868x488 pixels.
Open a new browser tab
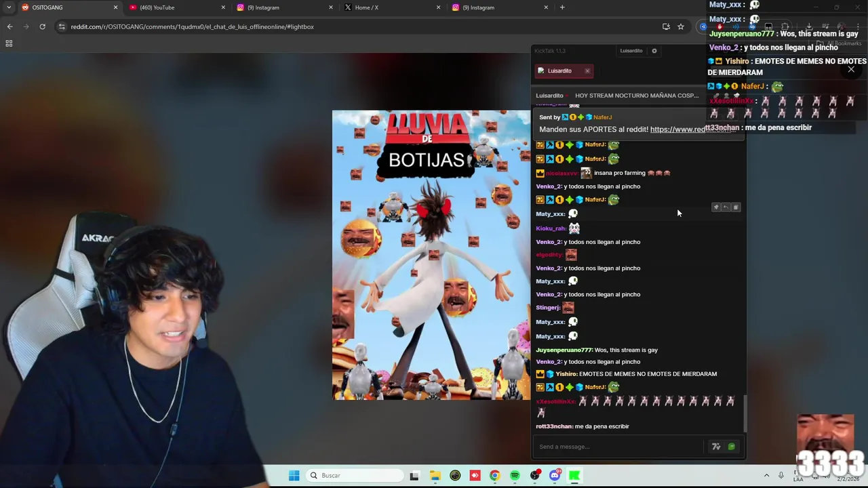562,7
